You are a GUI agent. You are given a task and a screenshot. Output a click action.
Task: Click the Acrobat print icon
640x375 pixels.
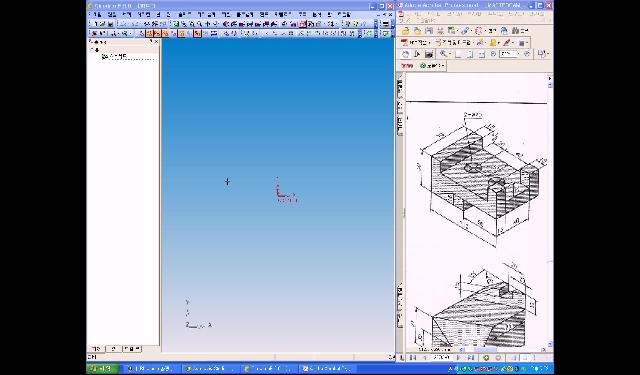tap(440, 31)
